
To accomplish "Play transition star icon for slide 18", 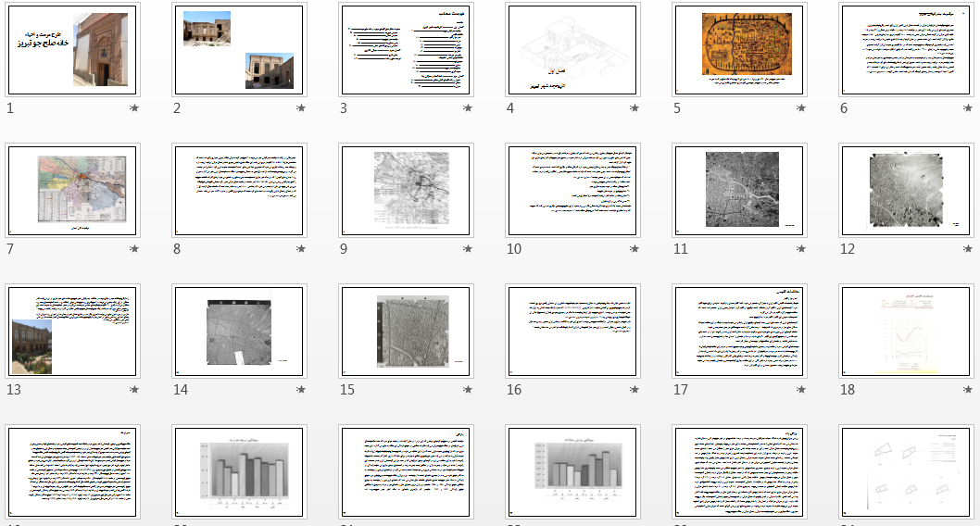I will tap(968, 389).
